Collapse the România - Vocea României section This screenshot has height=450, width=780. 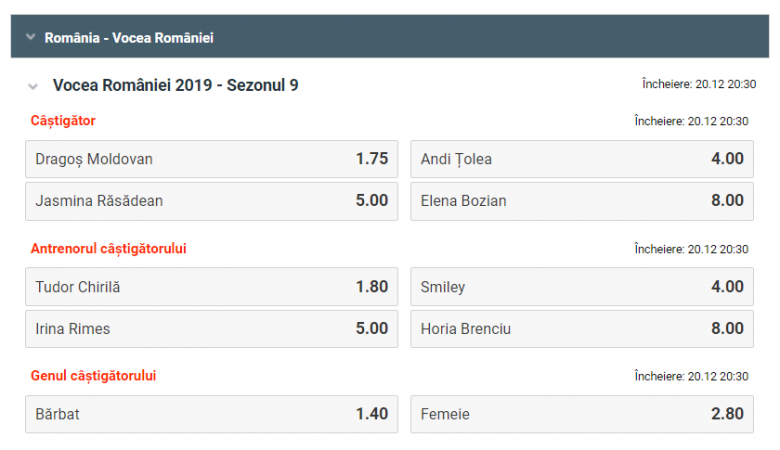(x=31, y=37)
